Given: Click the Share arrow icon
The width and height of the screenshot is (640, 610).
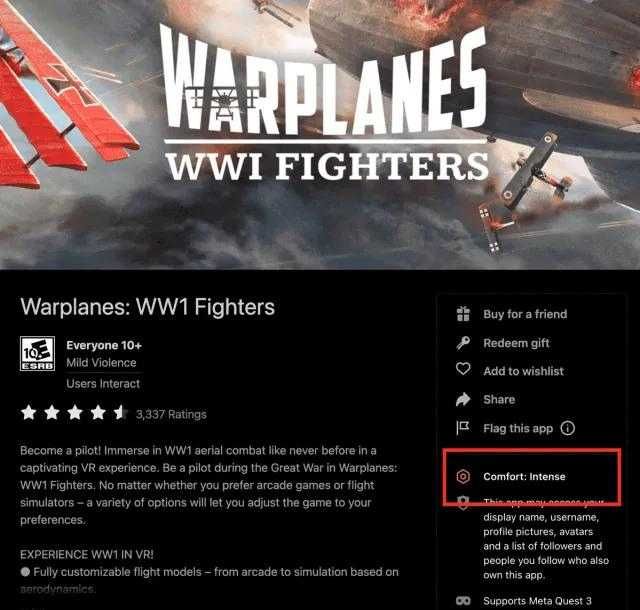Looking at the screenshot, I should coord(463,399).
